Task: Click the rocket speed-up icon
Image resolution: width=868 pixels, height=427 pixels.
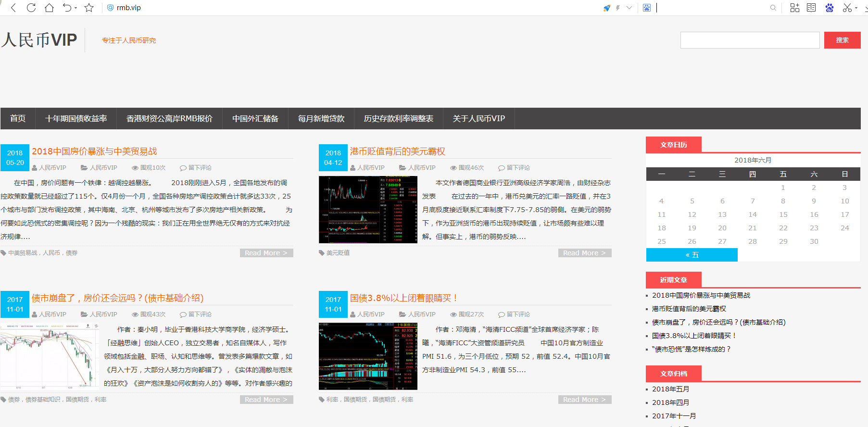Action: point(607,8)
